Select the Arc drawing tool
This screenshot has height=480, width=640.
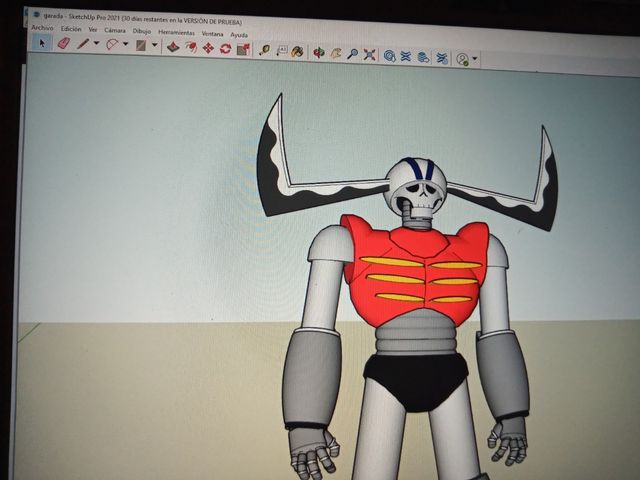112,44
